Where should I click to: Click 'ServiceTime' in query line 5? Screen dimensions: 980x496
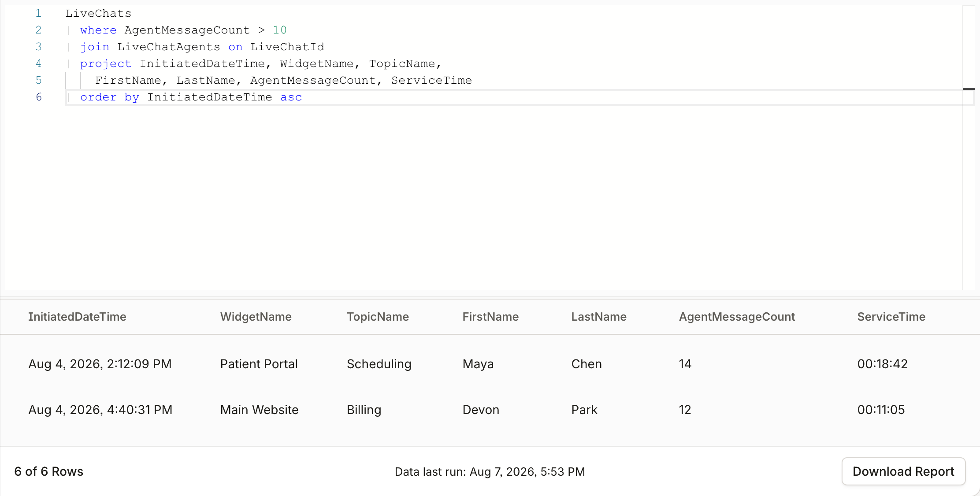(431, 81)
